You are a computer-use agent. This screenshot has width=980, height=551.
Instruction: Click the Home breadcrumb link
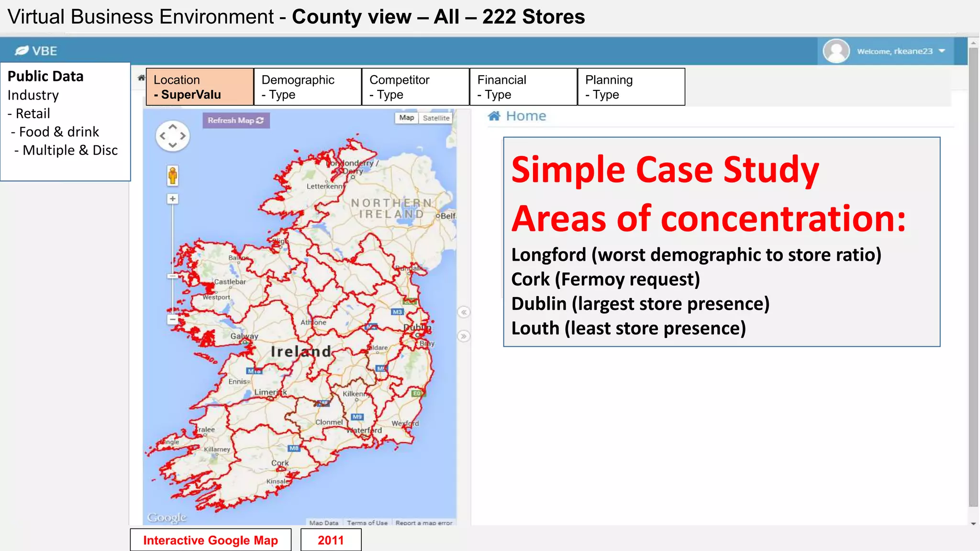click(x=526, y=116)
